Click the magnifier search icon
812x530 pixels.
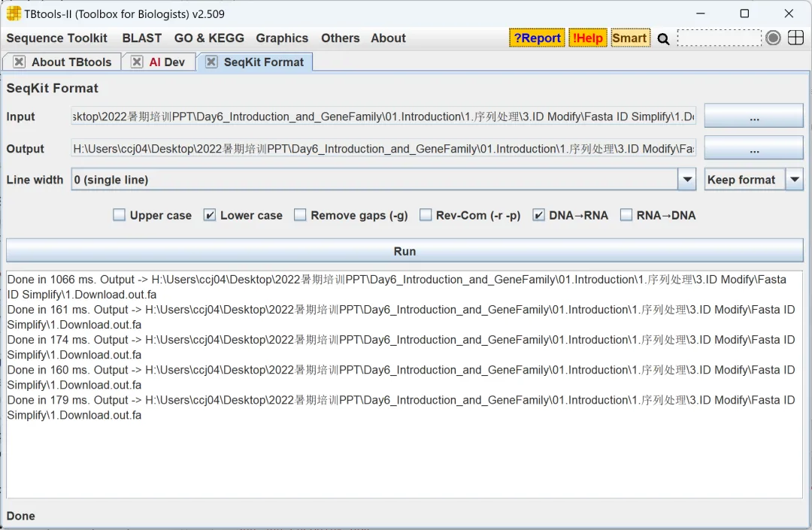coord(663,39)
